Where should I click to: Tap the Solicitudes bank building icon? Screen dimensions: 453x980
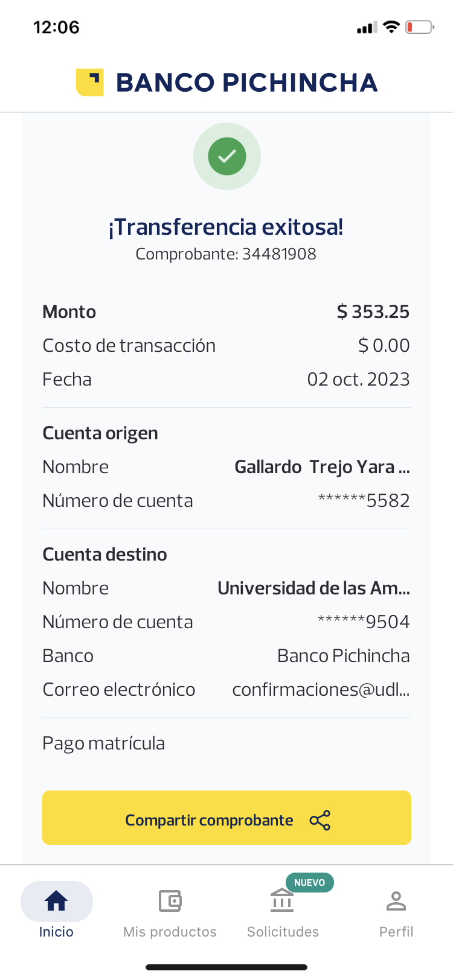282,901
